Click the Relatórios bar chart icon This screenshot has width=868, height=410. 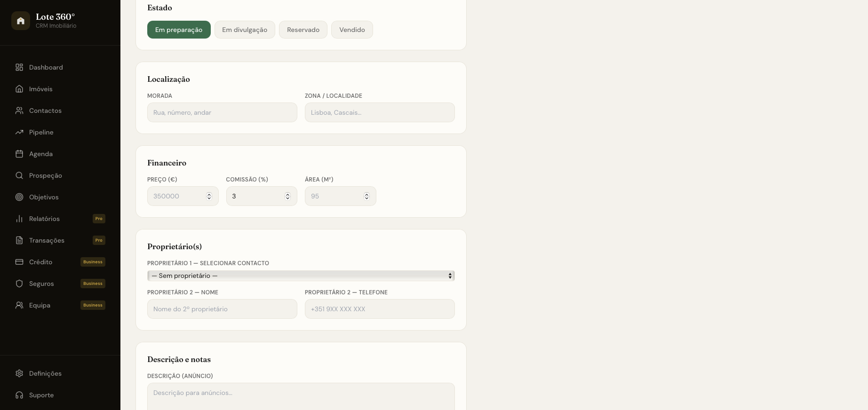(19, 219)
